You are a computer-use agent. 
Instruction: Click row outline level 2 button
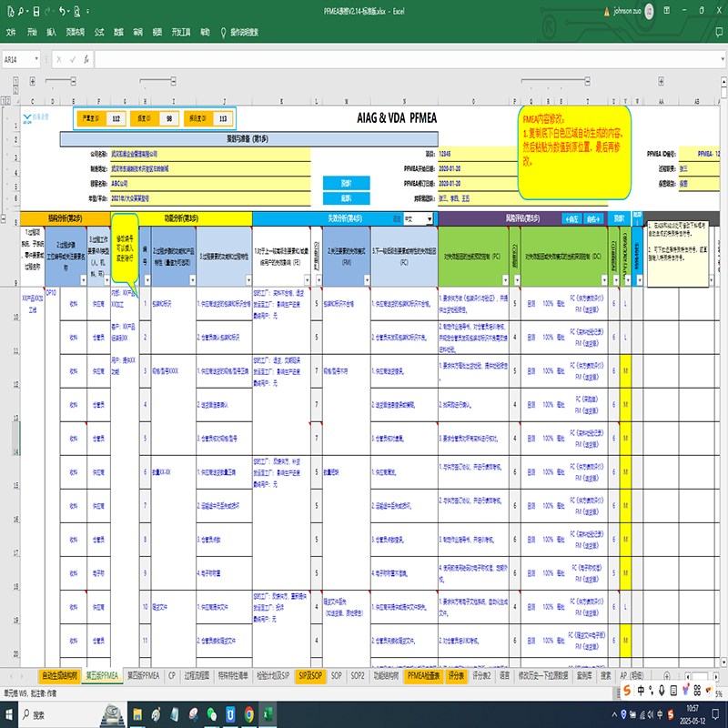pyautogui.click(x=9, y=101)
